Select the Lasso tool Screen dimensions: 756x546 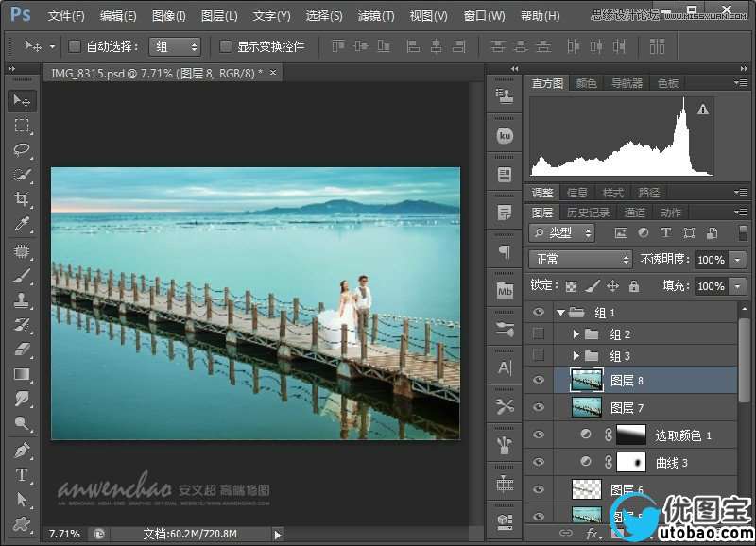[22, 150]
